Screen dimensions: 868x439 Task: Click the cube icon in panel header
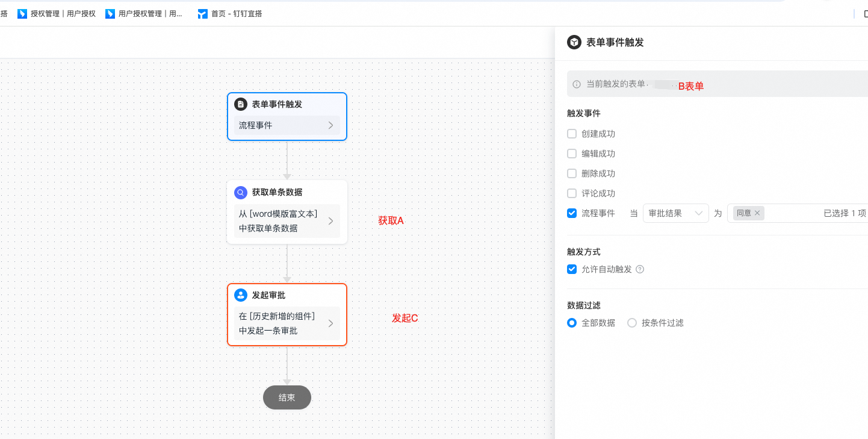tap(574, 42)
